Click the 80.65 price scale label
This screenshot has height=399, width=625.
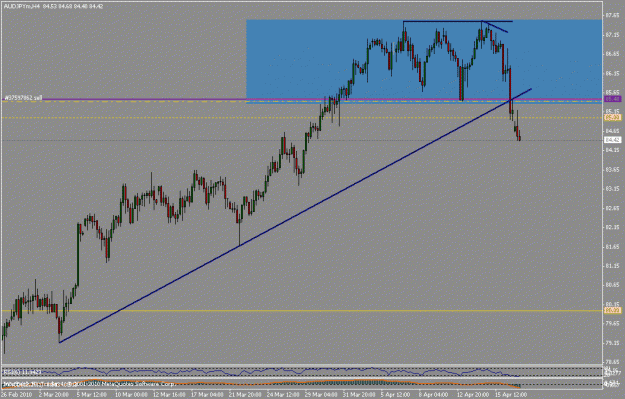[612, 285]
